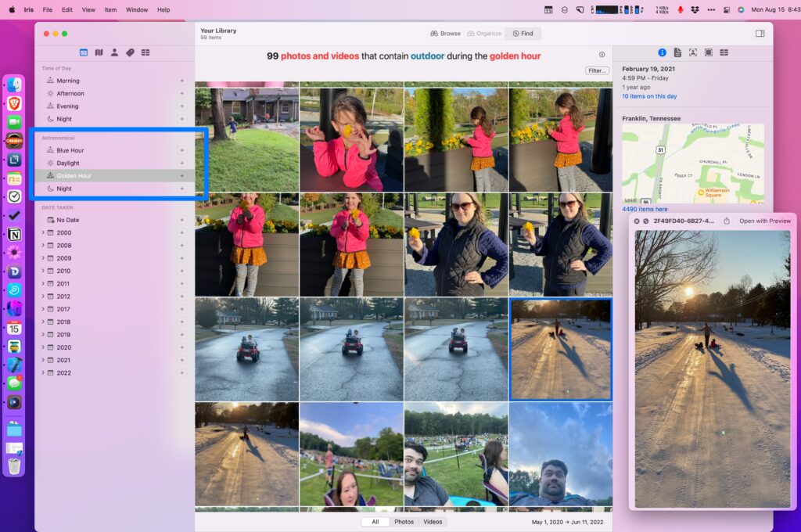Open Finder from the dock
The image size is (801, 532).
(x=14, y=84)
